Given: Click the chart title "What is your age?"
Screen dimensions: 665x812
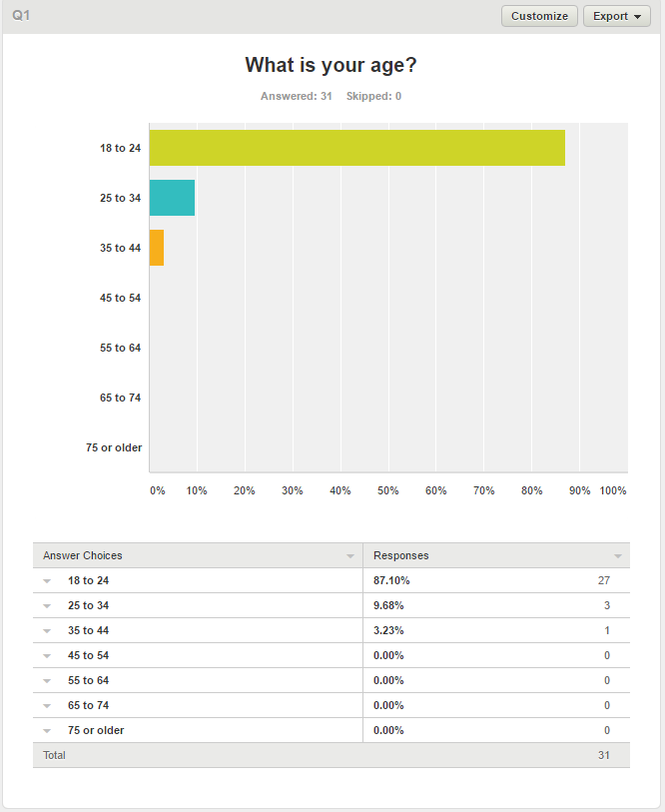Looking at the screenshot, I should click(331, 65).
